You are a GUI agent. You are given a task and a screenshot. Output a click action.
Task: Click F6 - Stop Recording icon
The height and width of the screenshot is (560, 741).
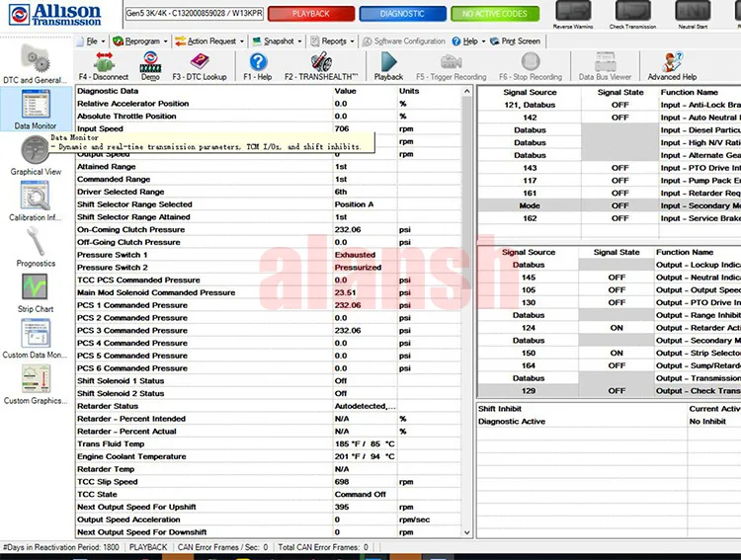531,61
